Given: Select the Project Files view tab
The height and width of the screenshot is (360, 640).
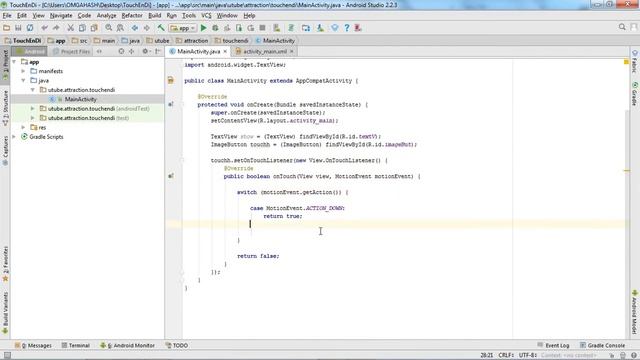Looking at the screenshot, I should [x=71, y=51].
